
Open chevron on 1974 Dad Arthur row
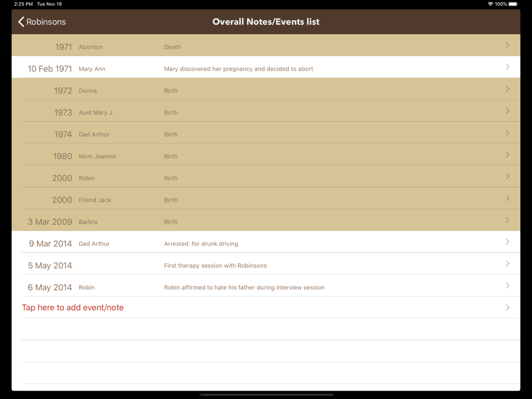pos(508,132)
